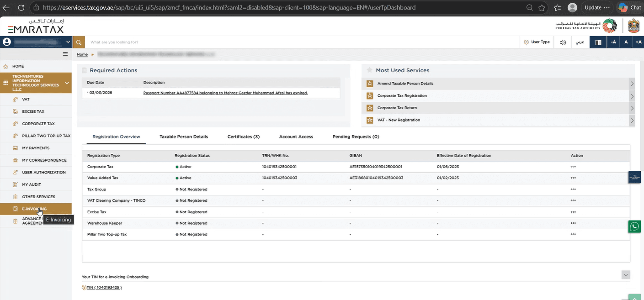This screenshot has width=644, height=300.
Task: Toggle the audio speaker icon
Action: (x=563, y=42)
